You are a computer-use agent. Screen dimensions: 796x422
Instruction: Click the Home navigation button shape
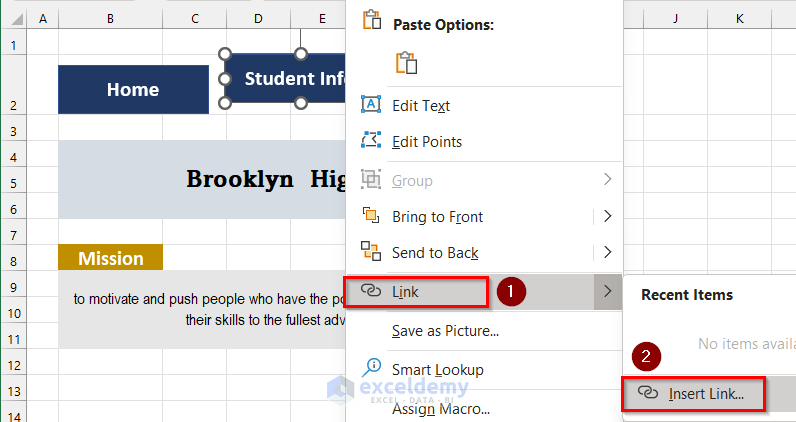[133, 89]
